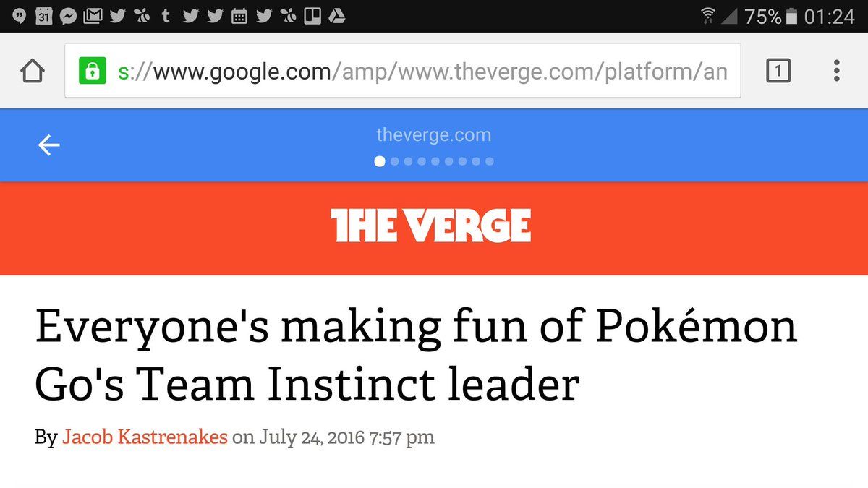Screen dimensions: 868x488
Task: Click the theverge.com source label
Action: [x=433, y=134]
